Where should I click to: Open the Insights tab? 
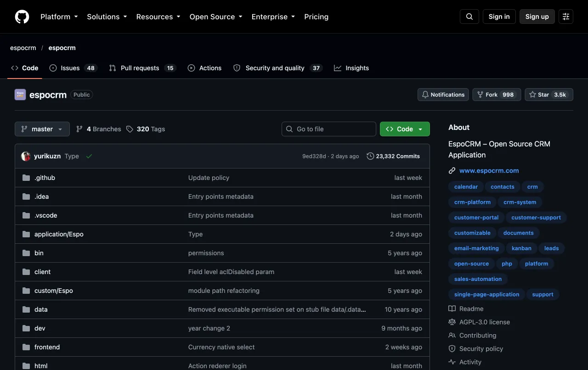tap(351, 68)
